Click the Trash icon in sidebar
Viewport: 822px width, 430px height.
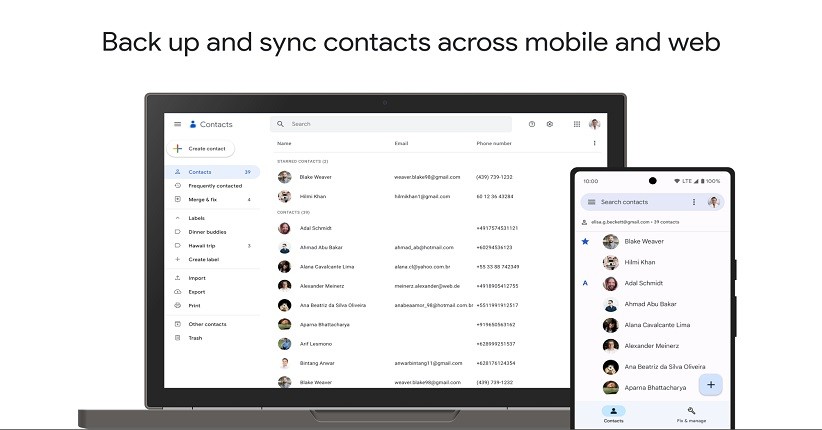[x=178, y=338]
